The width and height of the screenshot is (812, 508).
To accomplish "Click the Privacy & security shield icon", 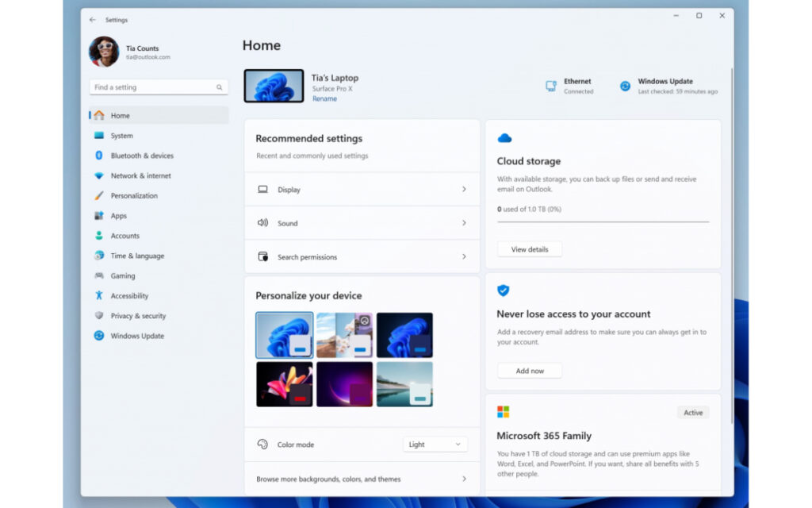I will pos(99,316).
